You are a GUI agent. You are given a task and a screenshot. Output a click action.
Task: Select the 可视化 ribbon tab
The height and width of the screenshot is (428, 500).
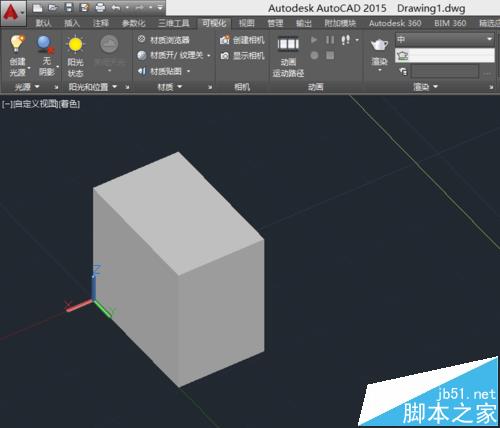pyautogui.click(x=214, y=23)
